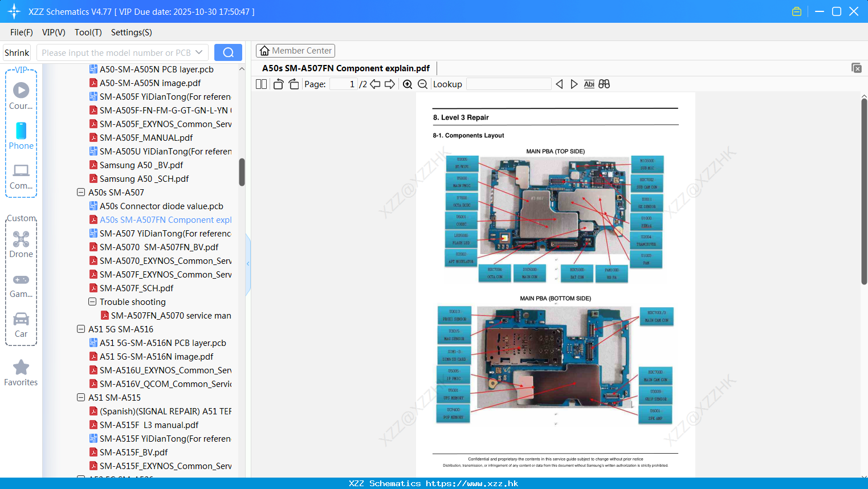Click the yellow toolbox icon in title bar
The image size is (868, 489).
(797, 11)
